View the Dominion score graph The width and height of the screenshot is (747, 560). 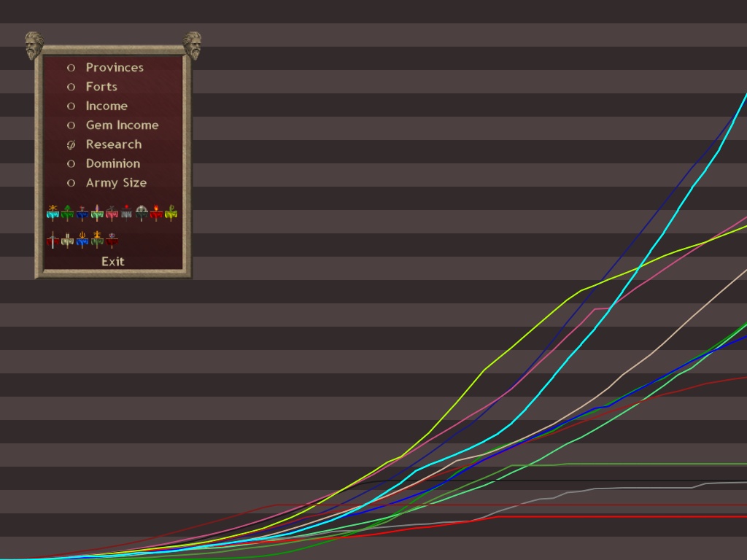pyautogui.click(x=104, y=163)
